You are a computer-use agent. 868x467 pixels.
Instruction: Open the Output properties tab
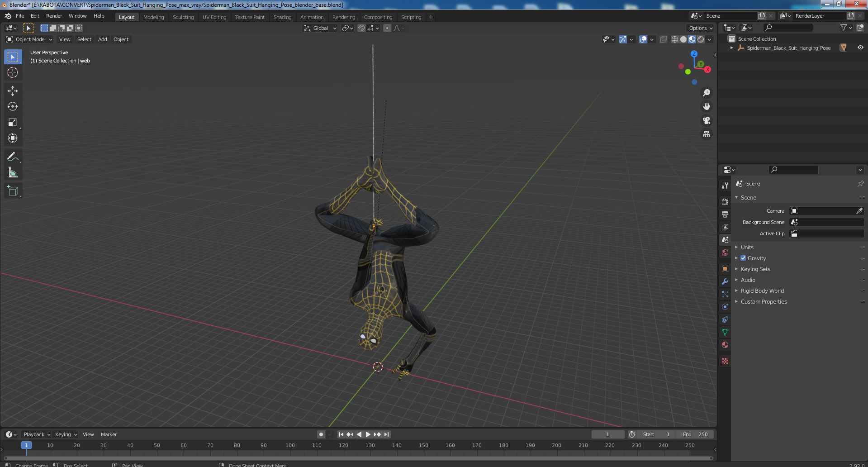click(725, 214)
